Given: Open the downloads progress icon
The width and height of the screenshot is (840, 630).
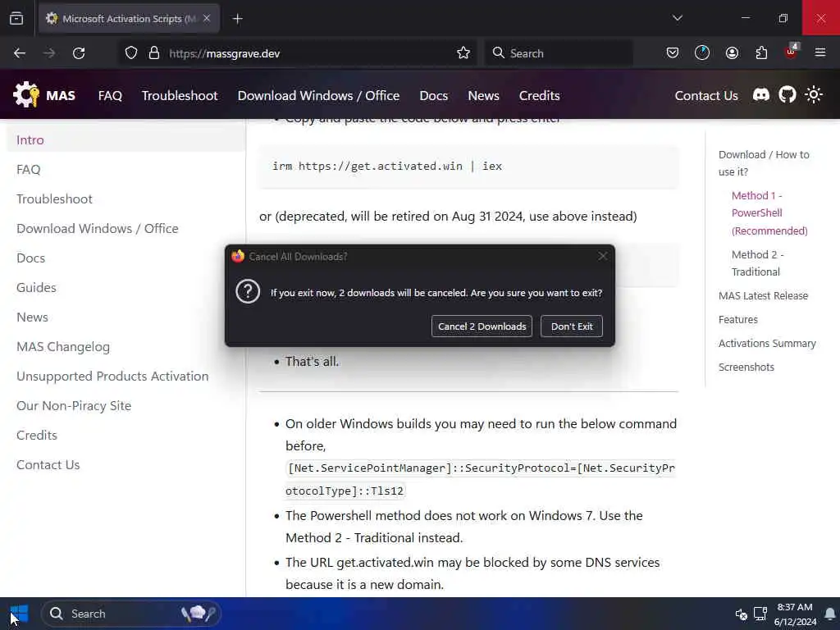Looking at the screenshot, I should click(702, 52).
